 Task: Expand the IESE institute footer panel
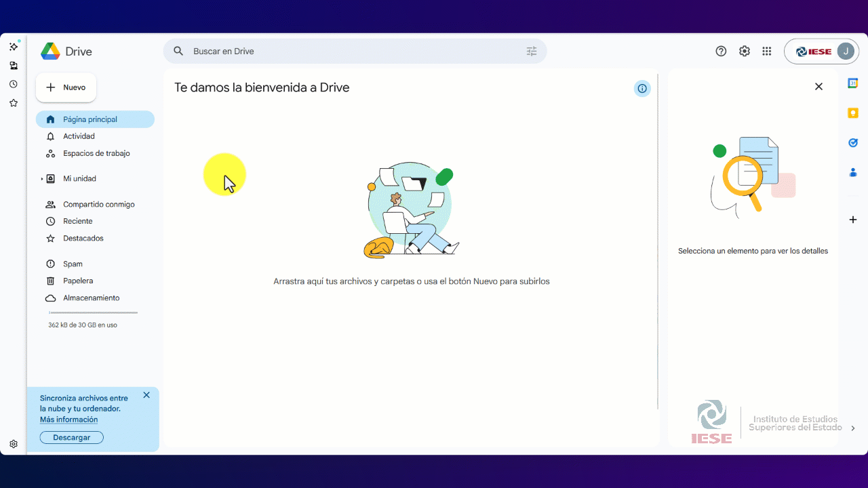[x=853, y=428]
